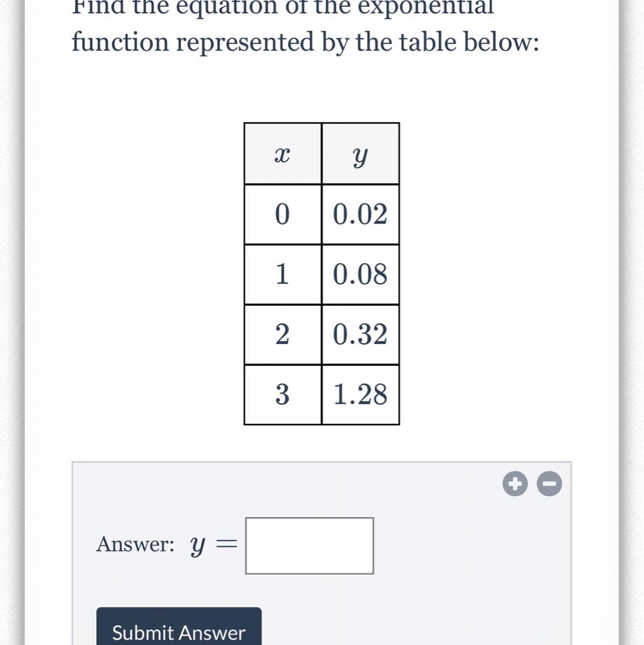Select the table cell showing 1.28

(360, 395)
